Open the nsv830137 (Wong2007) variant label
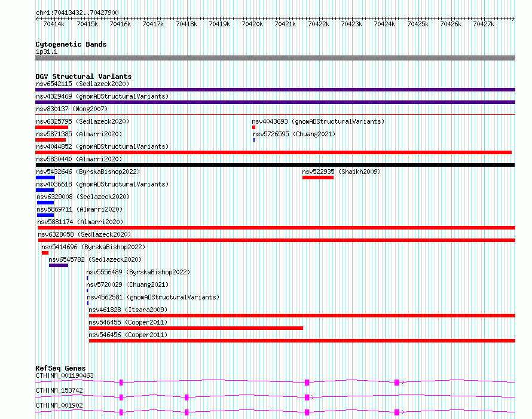This screenshot has width=532, height=419. 72,109
